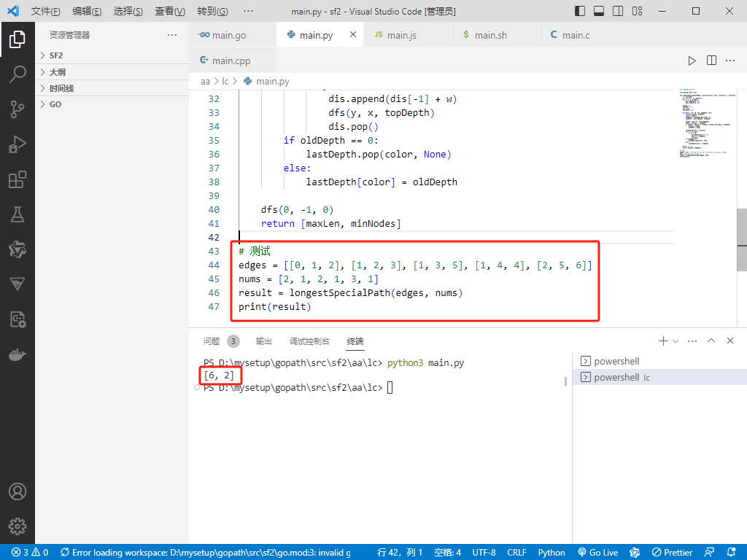Customize layout icon in title bar
The image size is (747, 560).
coord(637,11)
